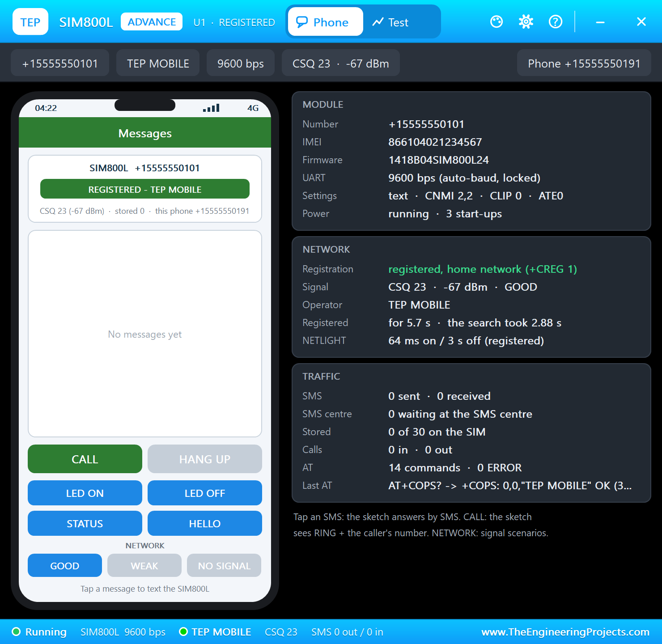Send the HELLO message
The width and height of the screenshot is (662, 644).
point(205,523)
